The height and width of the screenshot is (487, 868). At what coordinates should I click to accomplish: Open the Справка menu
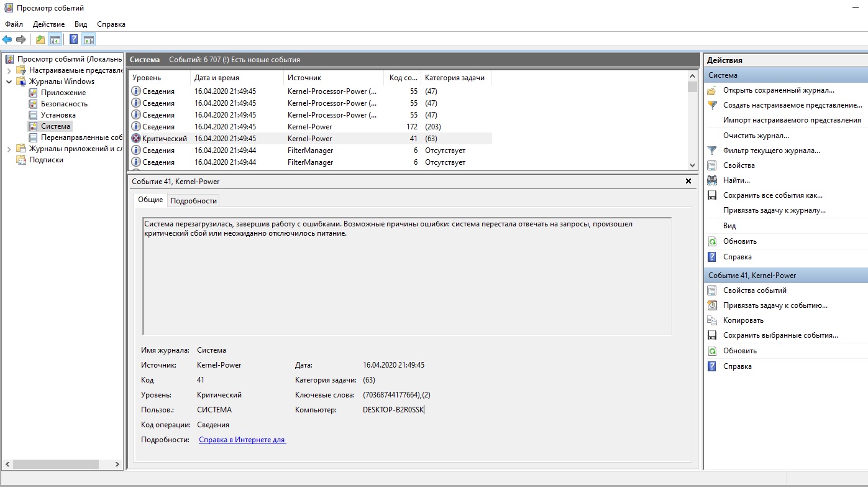click(x=111, y=24)
